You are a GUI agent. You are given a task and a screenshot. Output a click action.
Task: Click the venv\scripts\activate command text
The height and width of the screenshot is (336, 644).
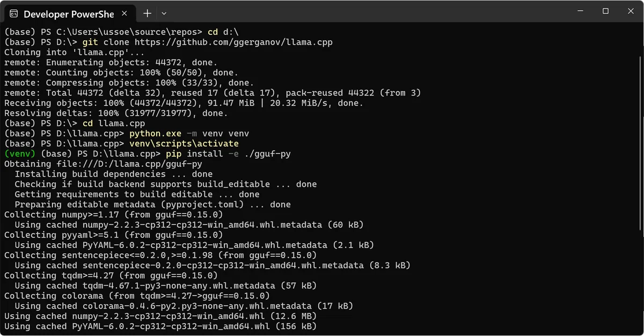pos(184,143)
